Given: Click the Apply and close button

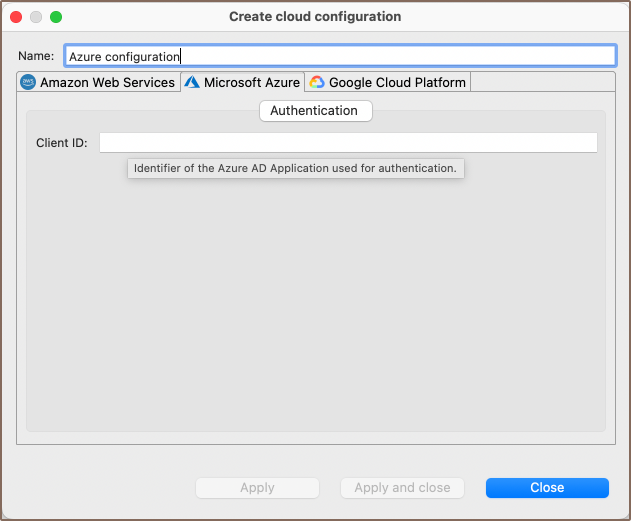Looking at the screenshot, I should [402, 488].
